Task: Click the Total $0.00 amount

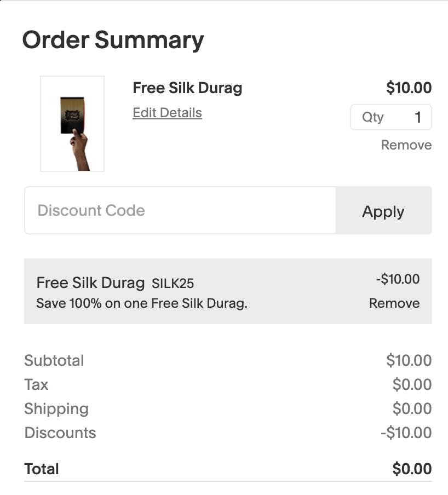Action: pos(412,469)
